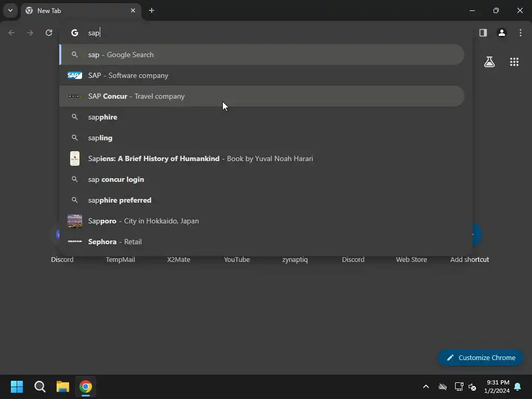Reload the current page
Screen dimensions: 532x399
tap(49, 33)
